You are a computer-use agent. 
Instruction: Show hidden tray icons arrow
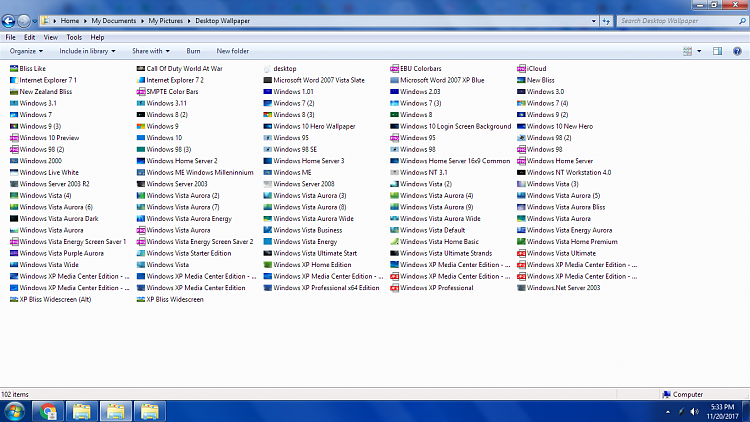[x=668, y=411]
